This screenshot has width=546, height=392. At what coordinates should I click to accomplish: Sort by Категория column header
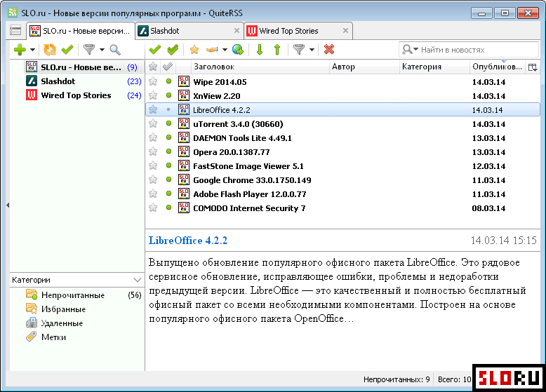tap(434, 67)
